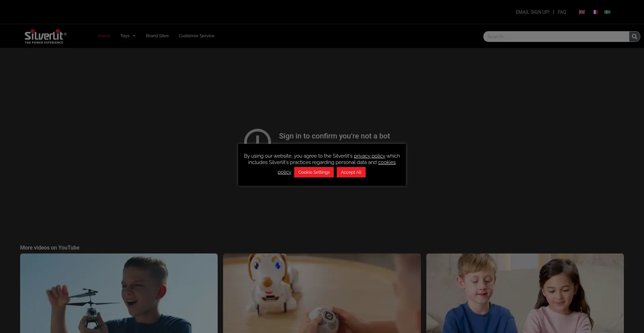The width and height of the screenshot is (644, 333).
Task: Go to Customer Service page
Action: (x=197, y=36)
